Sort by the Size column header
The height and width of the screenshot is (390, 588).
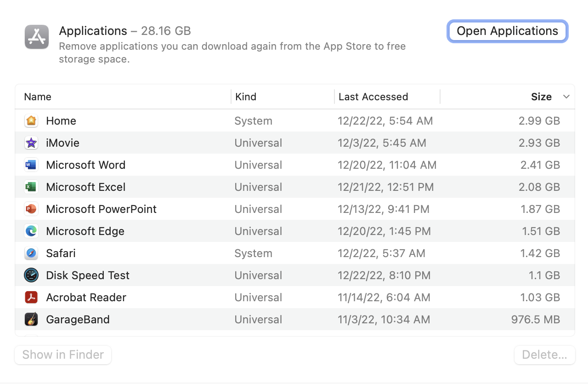pyautogui.click(x=541, y=97)
